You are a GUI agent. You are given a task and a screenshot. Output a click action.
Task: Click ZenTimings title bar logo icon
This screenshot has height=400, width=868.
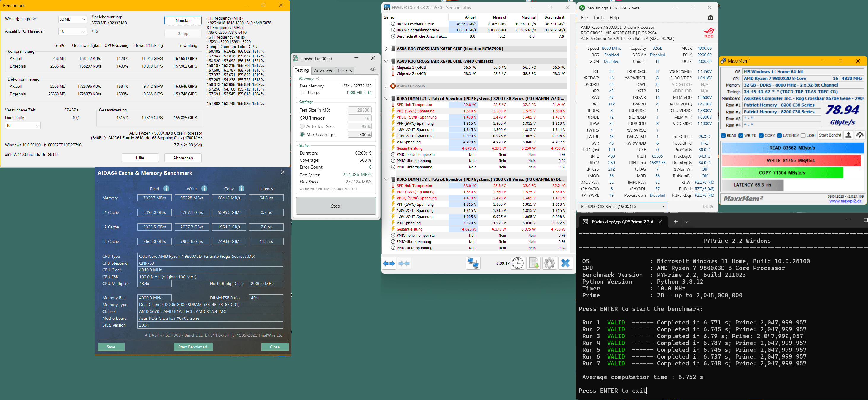click(x=582, y=8)
